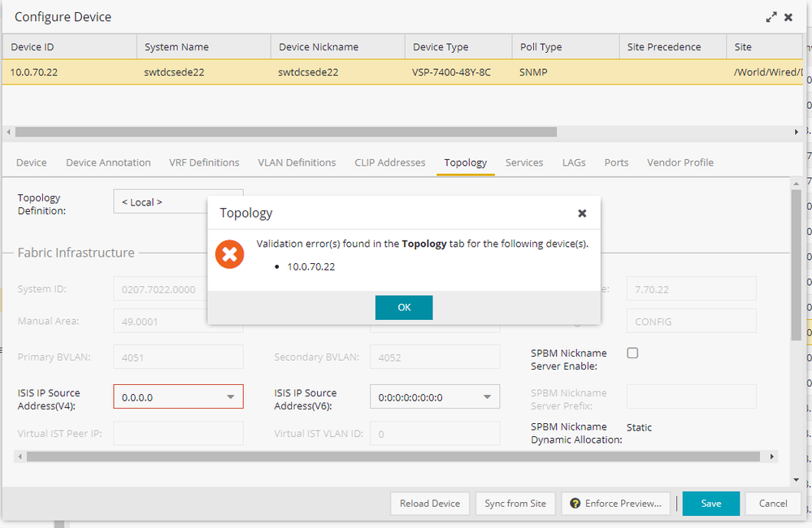Click Sync from Site button
This screenshot has height=528, width=812.
[515, 504]
